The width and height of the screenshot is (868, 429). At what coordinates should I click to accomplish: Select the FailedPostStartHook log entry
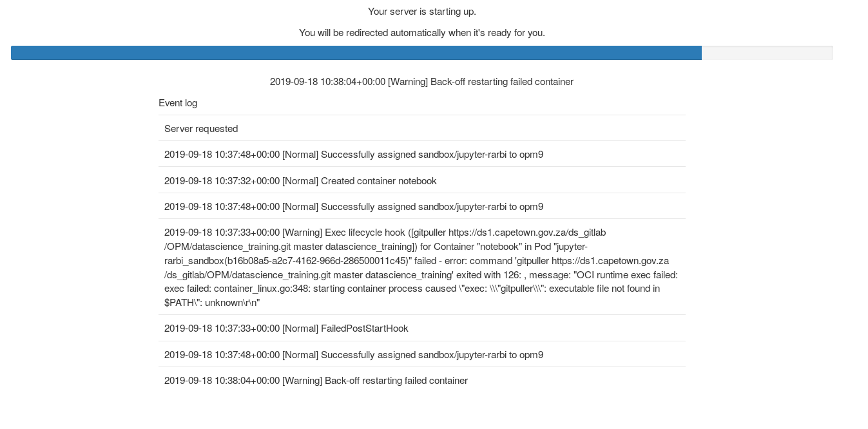coord(286,329)
